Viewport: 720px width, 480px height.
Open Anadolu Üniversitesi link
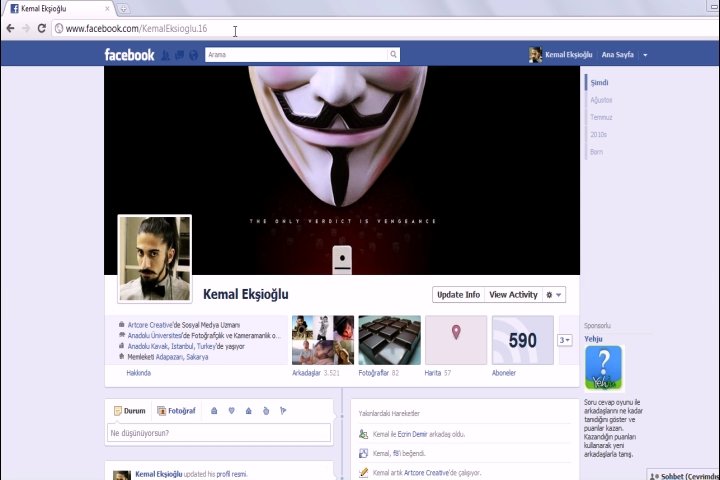coord(155,336)
